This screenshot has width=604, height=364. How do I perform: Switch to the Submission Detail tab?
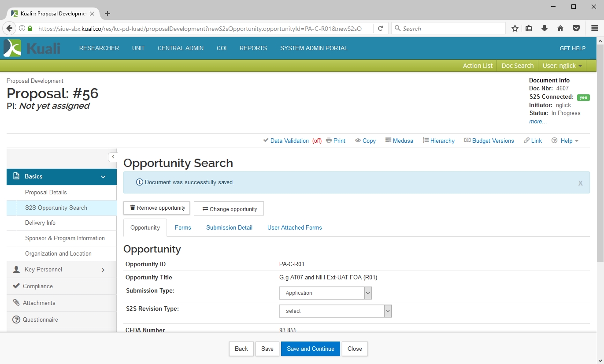229,228
